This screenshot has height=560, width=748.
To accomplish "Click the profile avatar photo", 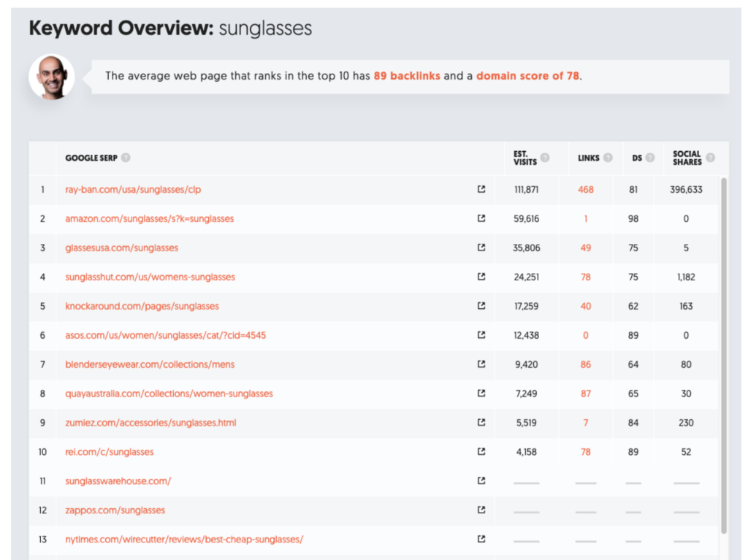I will (52, 77).
